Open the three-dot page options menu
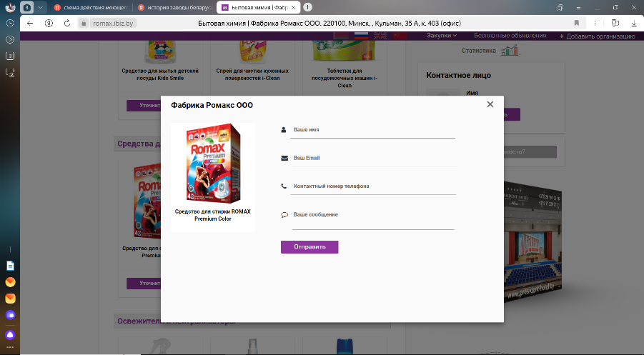 [595, 24]
